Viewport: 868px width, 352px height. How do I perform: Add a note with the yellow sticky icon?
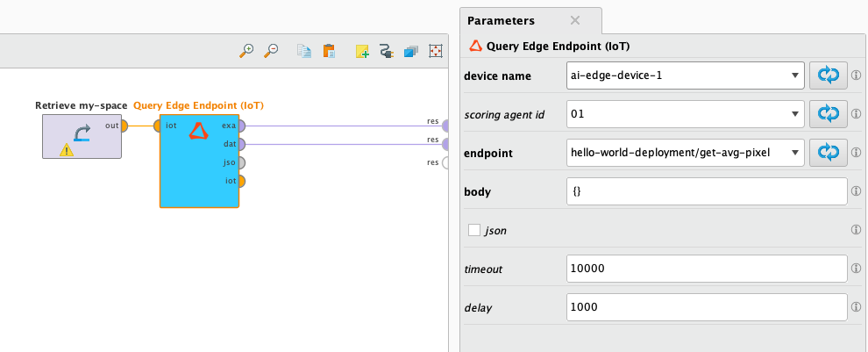(x=362, y=51)
